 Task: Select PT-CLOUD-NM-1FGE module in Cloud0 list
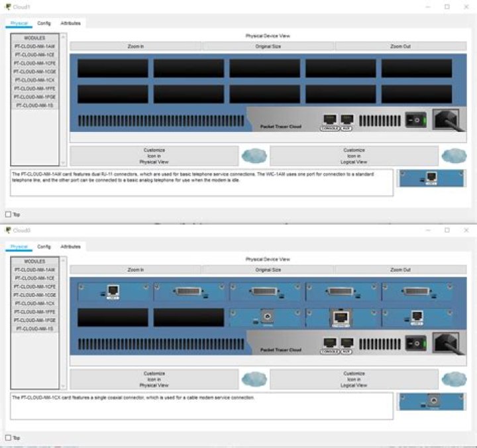pyautogui.click(x=34, y=320)
